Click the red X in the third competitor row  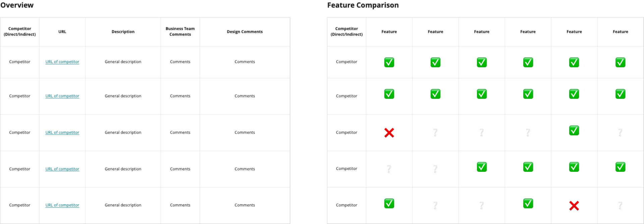click(389, 133)
